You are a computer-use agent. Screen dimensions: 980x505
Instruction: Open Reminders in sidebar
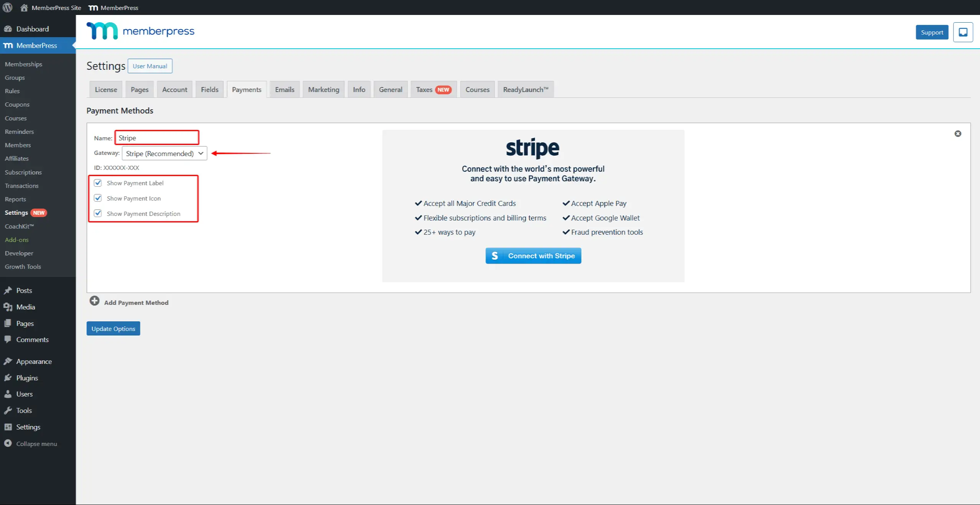19,132
